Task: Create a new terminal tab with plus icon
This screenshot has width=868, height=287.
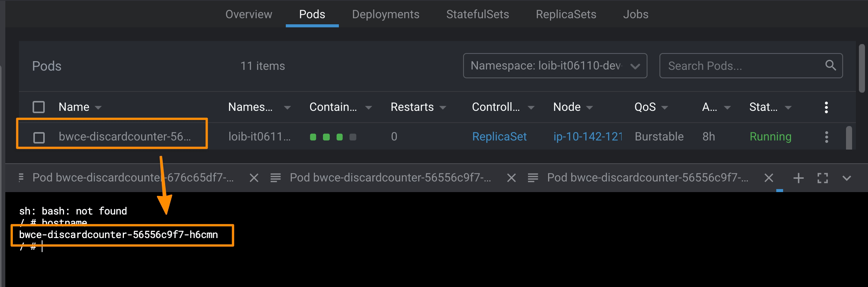Action: tap(798, 177)
